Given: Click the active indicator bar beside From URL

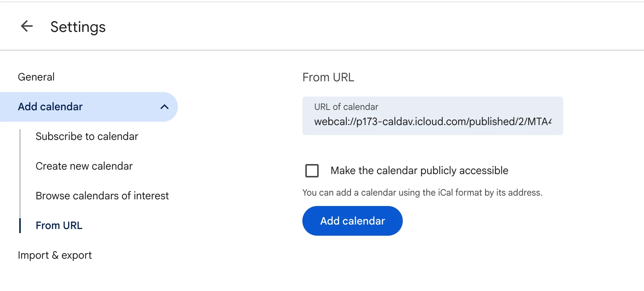Looking at the screenshot, I should click(20, 226).
